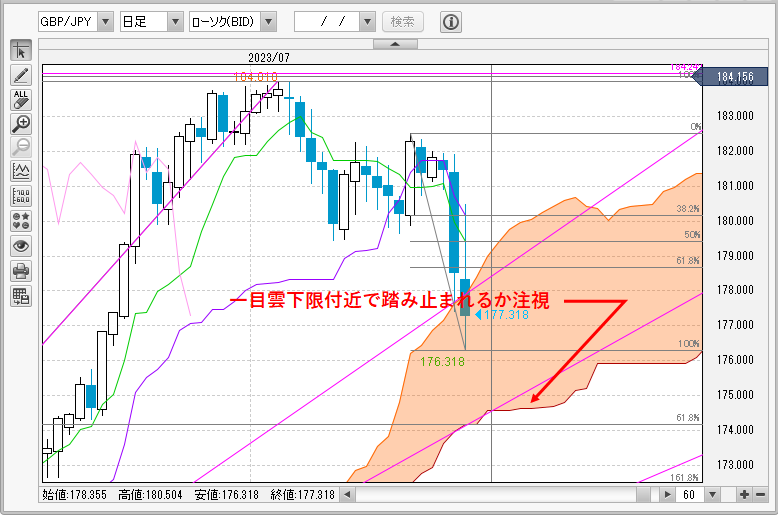Click the 高値:180.504 high value
Screen dimensions: 778x515
pos(150,495)
